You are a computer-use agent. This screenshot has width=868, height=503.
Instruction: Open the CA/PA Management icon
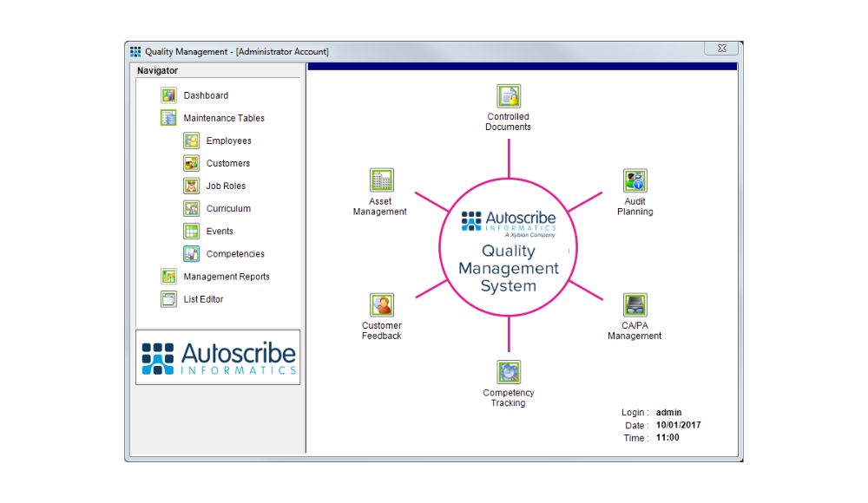(x=635, y=305)
